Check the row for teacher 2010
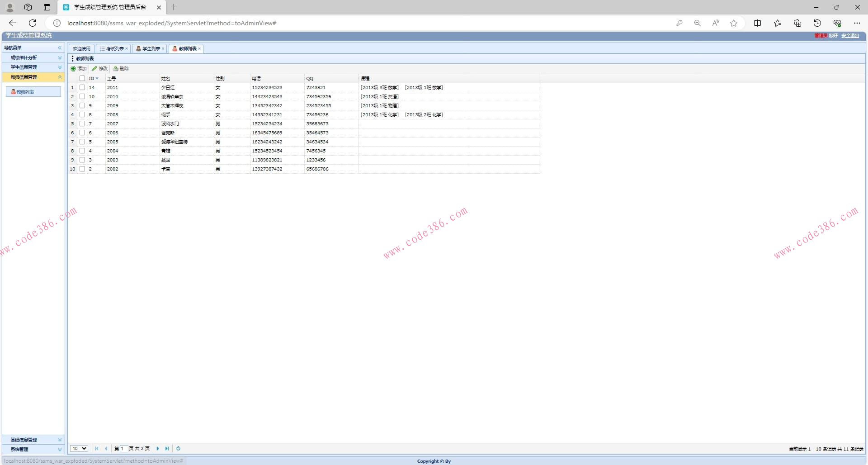The height and width of the screenshot is (465, 868). click(82, 97)
